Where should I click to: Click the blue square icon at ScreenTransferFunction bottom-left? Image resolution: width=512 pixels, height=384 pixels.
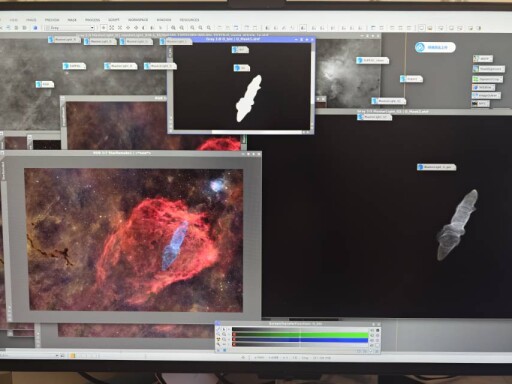pyautogui.click(x=224, y=350)
